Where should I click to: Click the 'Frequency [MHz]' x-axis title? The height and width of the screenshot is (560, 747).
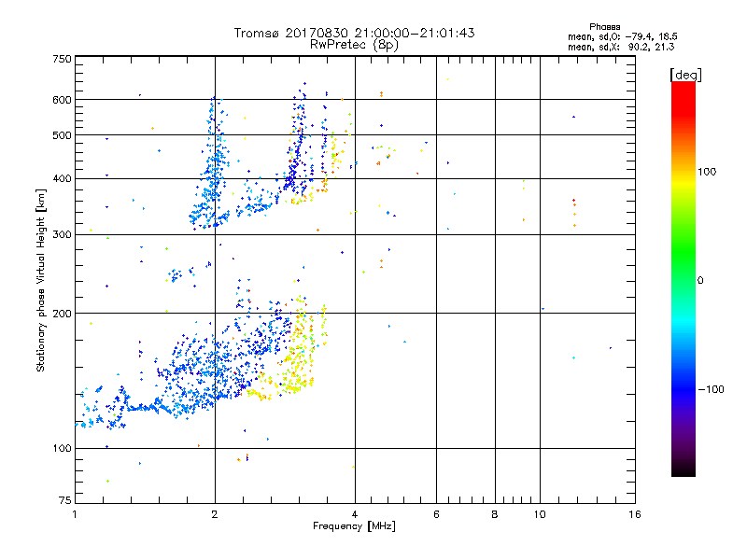pos(354,526)
